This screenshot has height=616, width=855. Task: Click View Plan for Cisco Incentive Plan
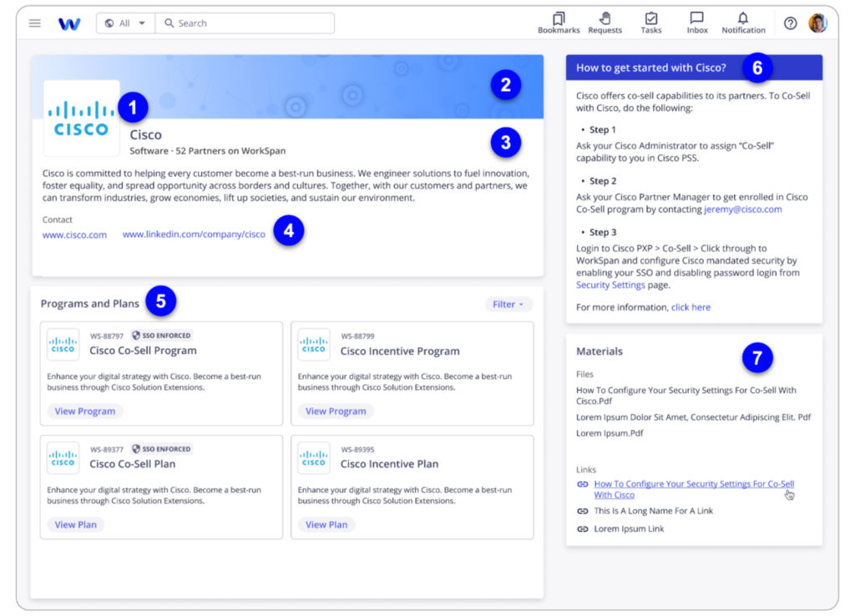(326, 524)
